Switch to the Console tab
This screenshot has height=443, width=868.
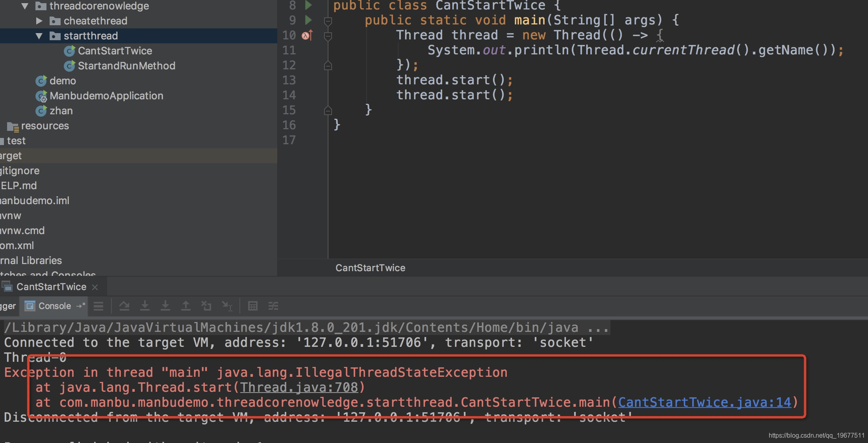pyautogui.click(x=54, y=306)
